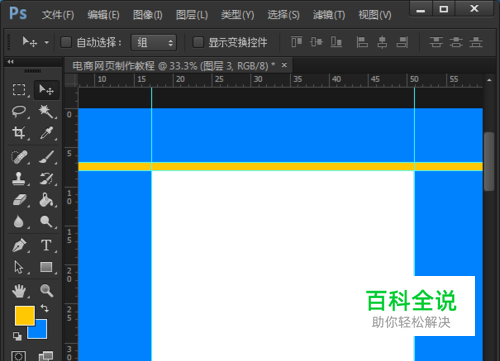The height and width of the screenshot is (361, 500).
Task: Distribute bottom edges of layers
Action: pos(476,42)
